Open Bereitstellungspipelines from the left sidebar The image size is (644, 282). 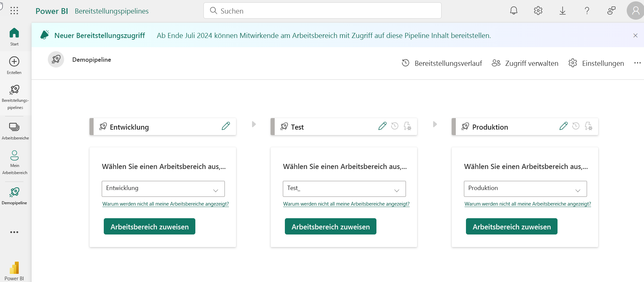14,90
